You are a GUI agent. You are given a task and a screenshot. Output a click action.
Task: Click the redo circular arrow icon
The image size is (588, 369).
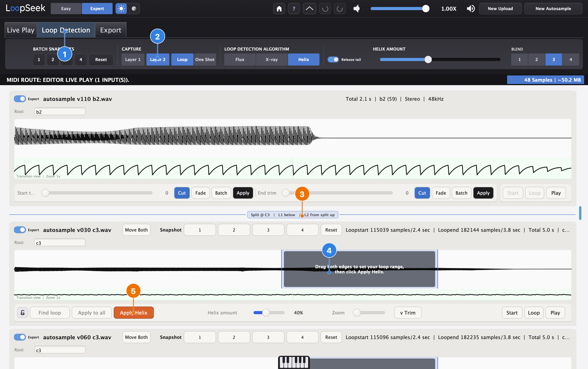click(340, 9)
